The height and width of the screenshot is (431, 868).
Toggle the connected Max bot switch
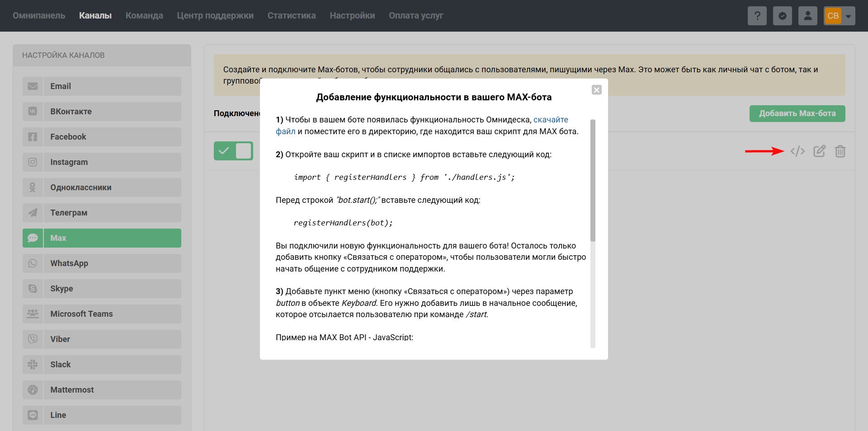click(233, 151)
